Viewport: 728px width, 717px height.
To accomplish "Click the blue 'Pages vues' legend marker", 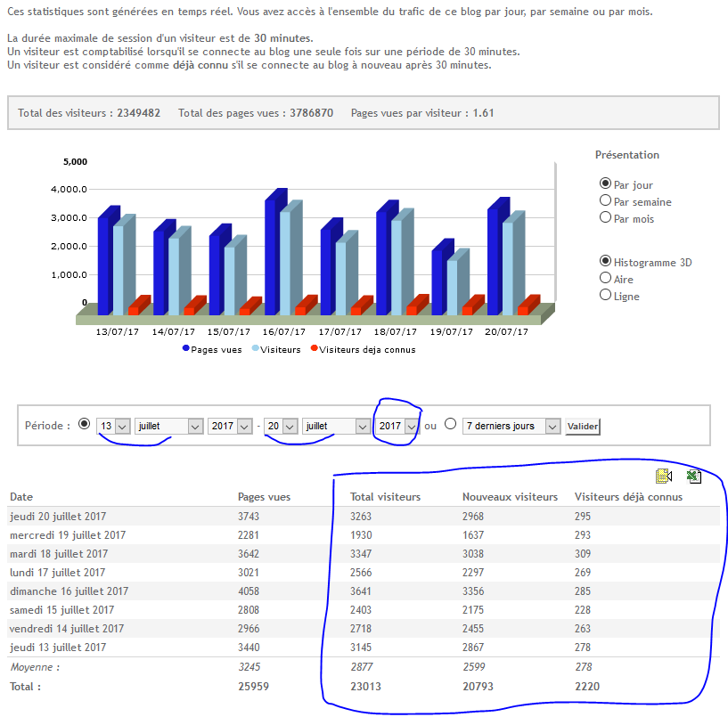I will pyautogui.click(x=185, y=348).
